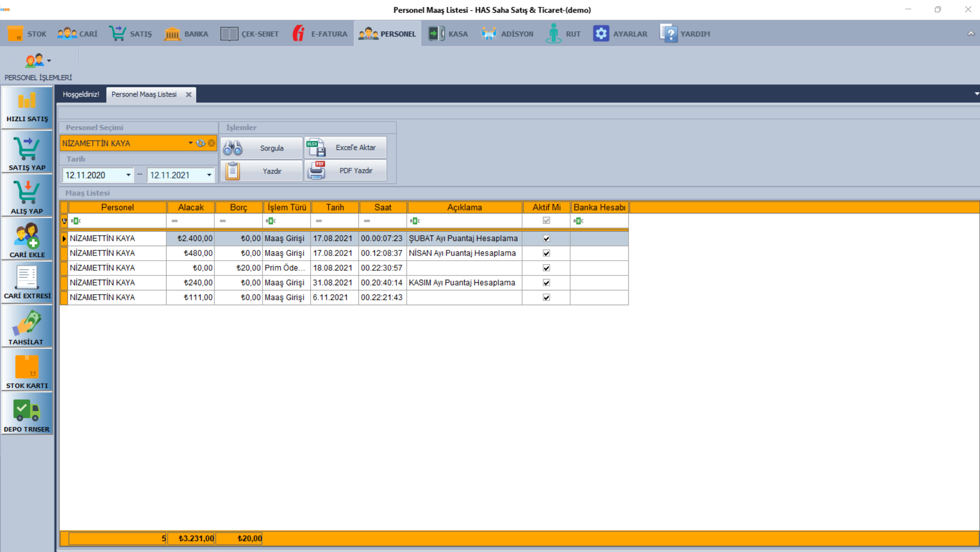Toggle Aktif Mi checkbox in Prim Ödeme row
This screenshot has height=552, width=980.
[x=546, y=268]
